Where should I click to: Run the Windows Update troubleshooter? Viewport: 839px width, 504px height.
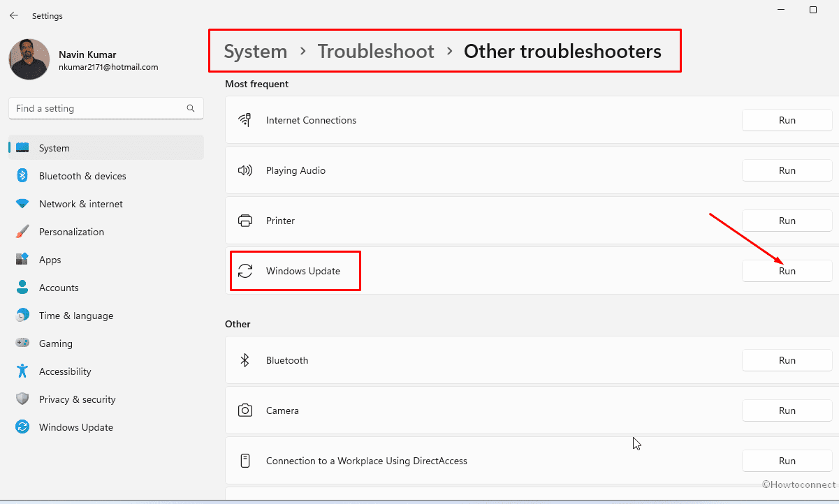click(787, 271)
